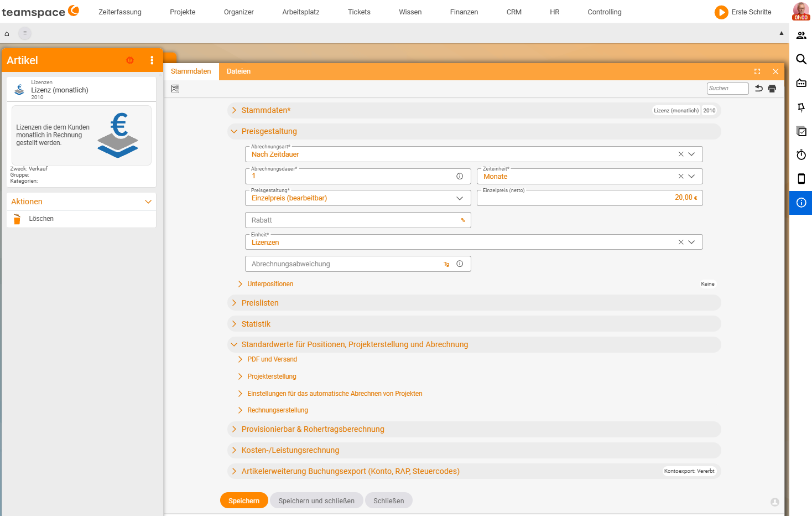Viewport: 812px width, 516px height.
Task: Expand Provisionierbar & Rohertragsberechnung section
Action: pos(474,429)
